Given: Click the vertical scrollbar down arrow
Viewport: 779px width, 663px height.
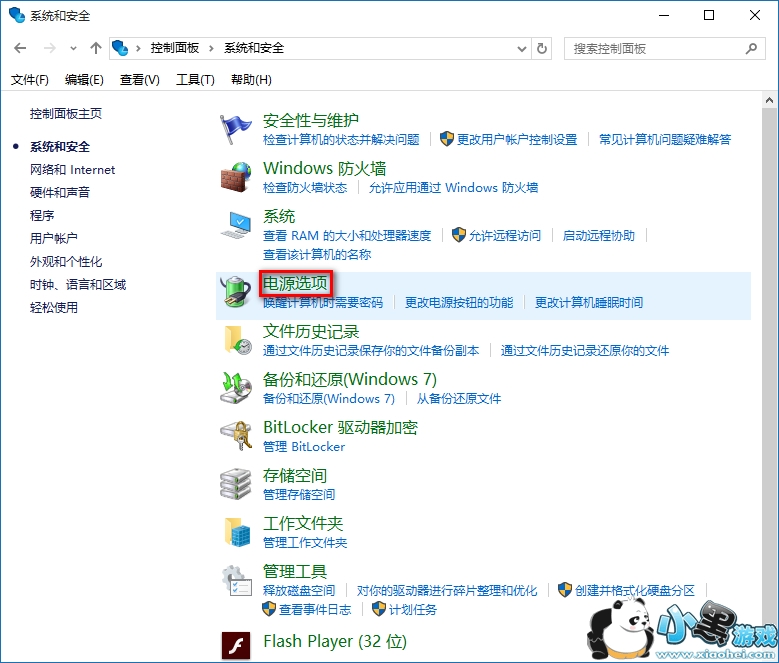Looking at the screenshot, I should point(769,653).
